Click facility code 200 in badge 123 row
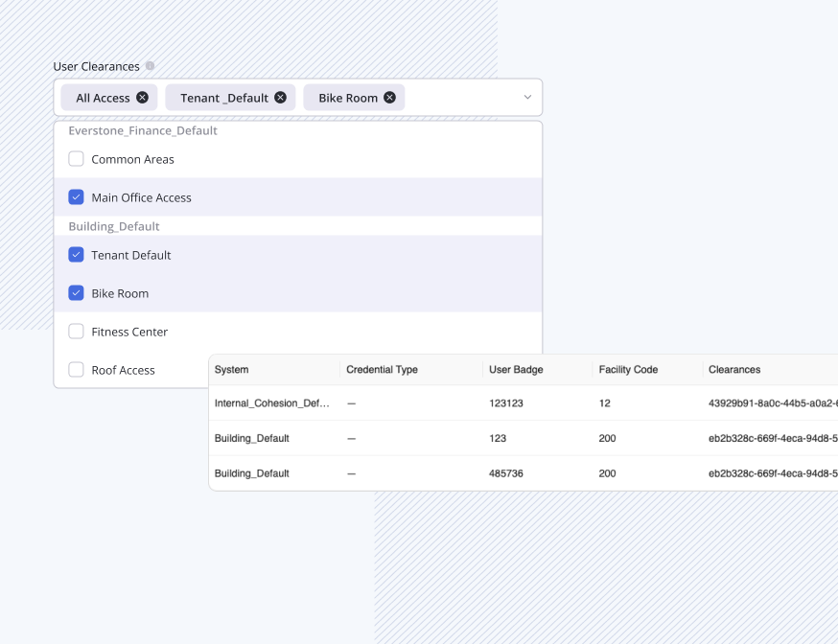Image resolution: width=838 pixels, height=644 pixels. 607,438
